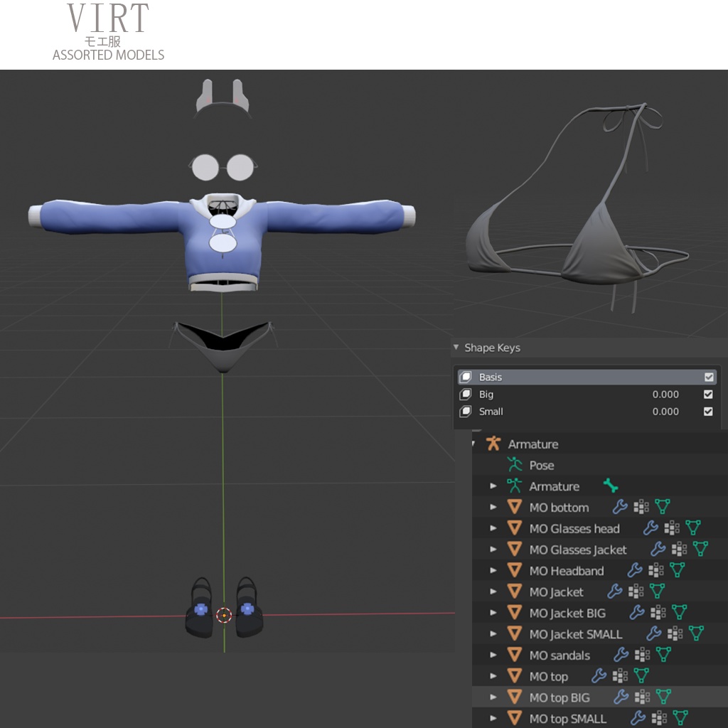The image size is (728, 728).
Task: Click the wrench icon beside MO Jacket SMALL
Action: point(653,633)
